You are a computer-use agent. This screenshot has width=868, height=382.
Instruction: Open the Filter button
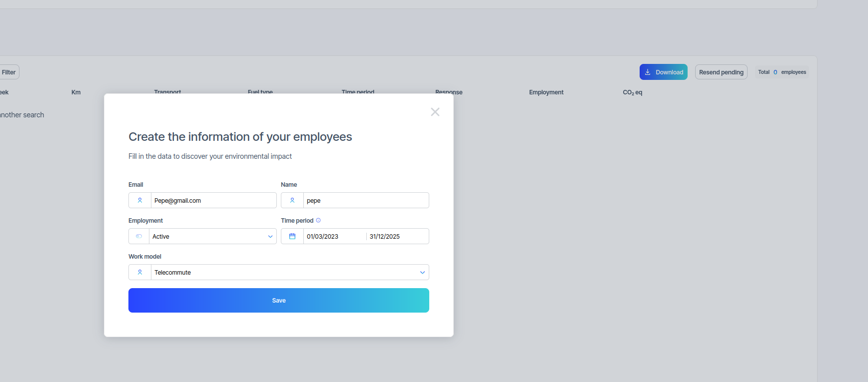point(9,72)
